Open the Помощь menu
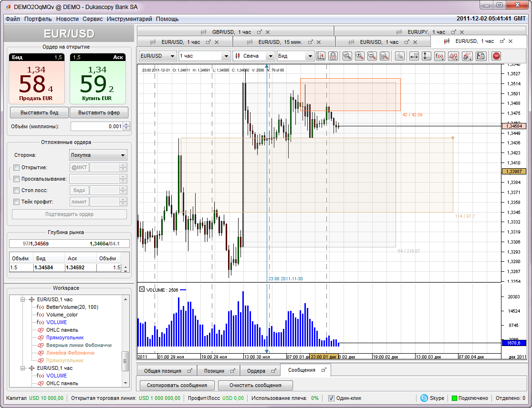532x408 pixels. [x=167, y=19]
